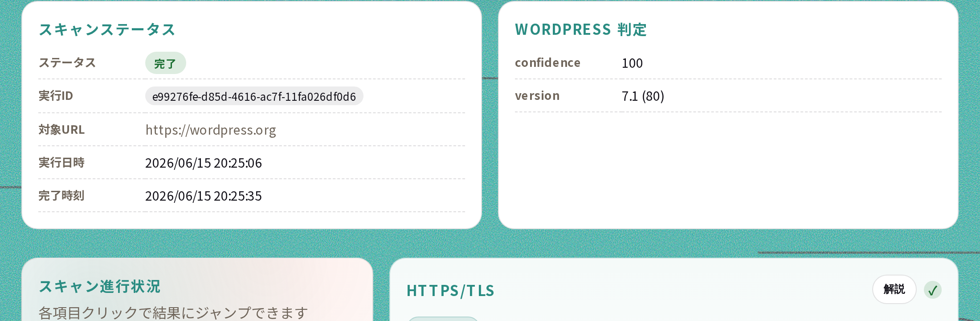Click the 対象URL row label

(x=61, y=130)
